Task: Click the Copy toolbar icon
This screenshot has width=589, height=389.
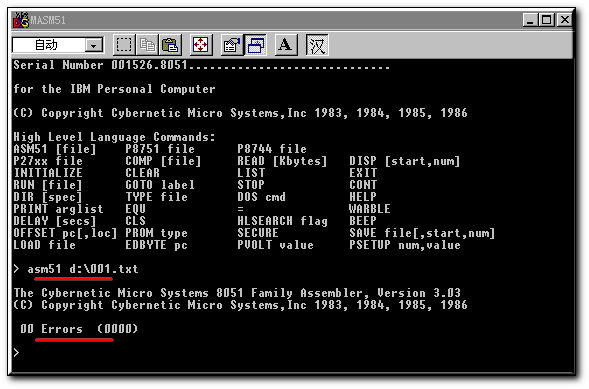Action: click(147, 45)
